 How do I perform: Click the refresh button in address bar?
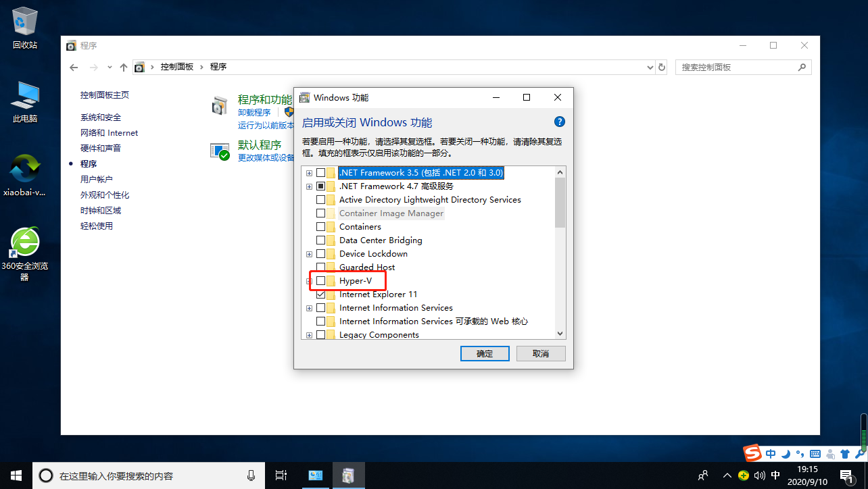(661, 67)
